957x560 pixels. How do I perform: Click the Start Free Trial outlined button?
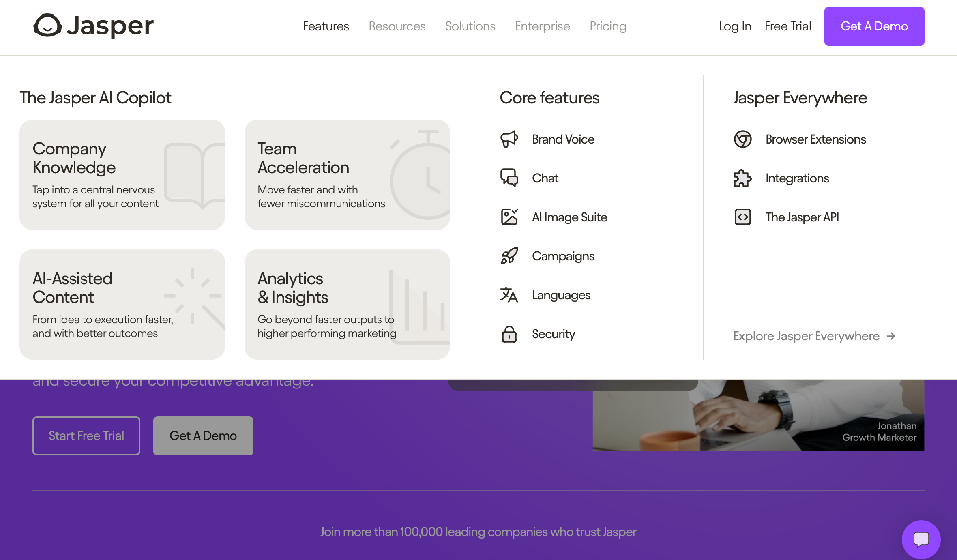pos(86,436)
